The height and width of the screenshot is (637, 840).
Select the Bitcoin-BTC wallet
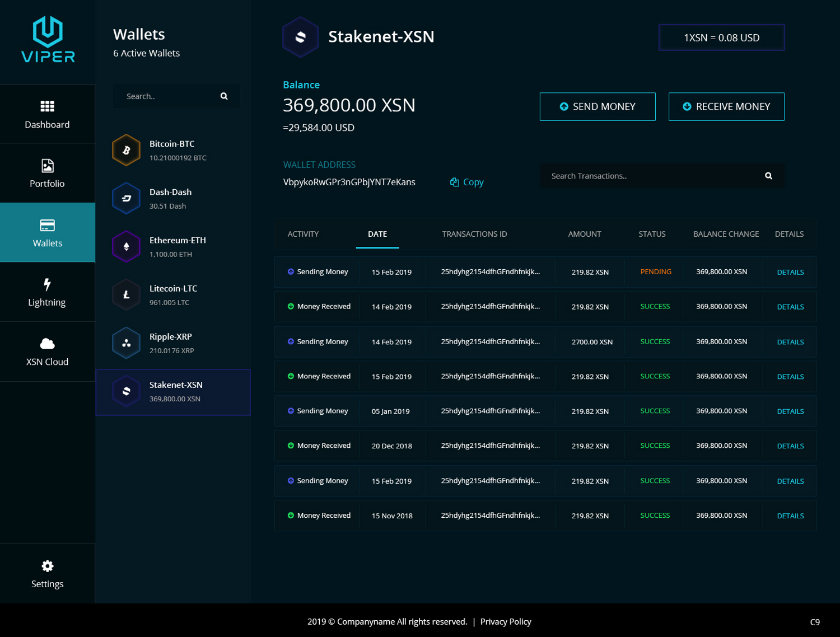(x=172, y=150)
